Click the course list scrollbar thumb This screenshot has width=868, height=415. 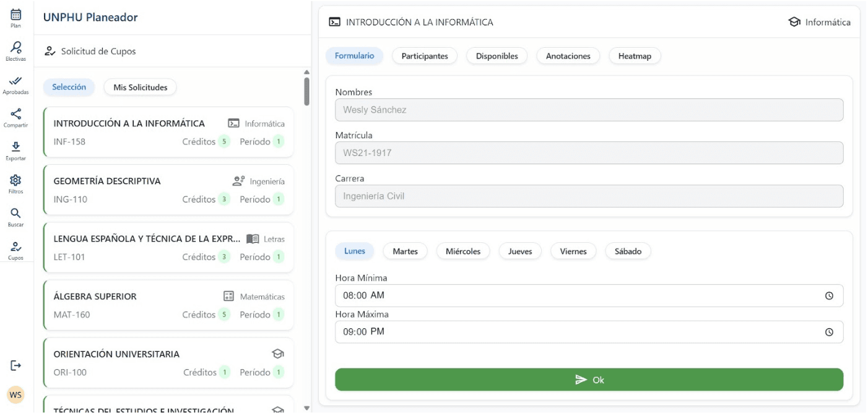coord(306,91)
